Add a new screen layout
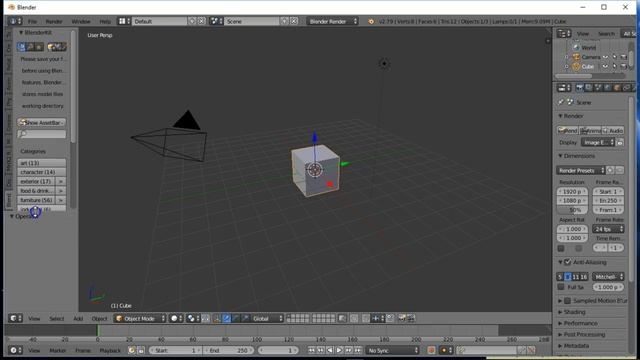The height and width of the screenshot is (360, 640). [x=192, y=21]
